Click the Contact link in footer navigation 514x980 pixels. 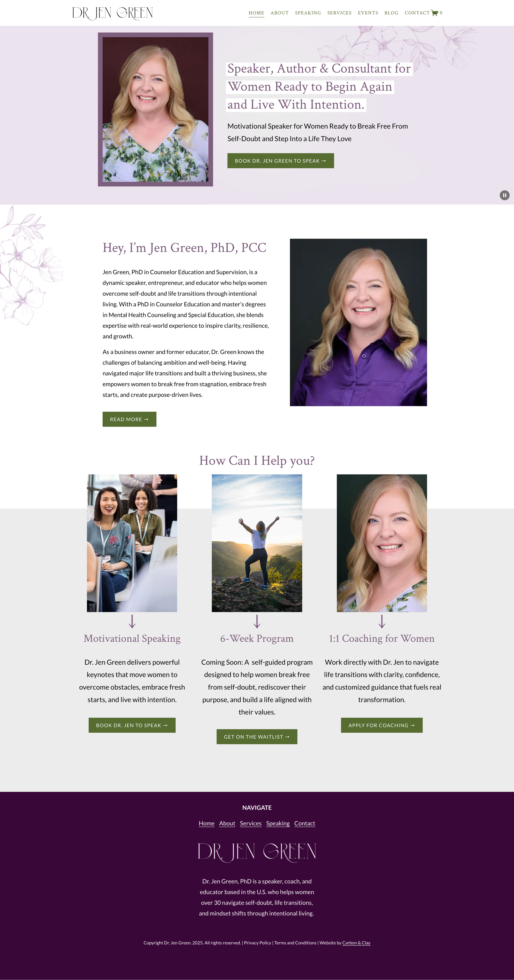click(305, 823)
